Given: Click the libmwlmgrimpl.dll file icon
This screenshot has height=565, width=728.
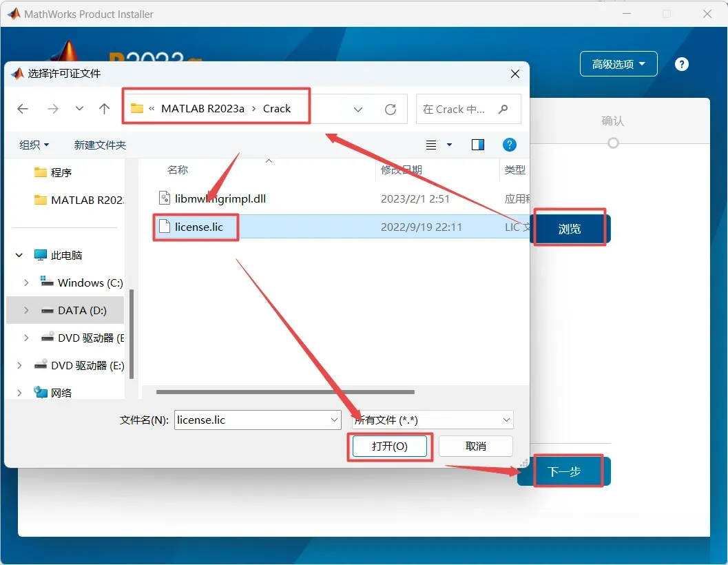Looking at the screenshot, I should 165,198.
